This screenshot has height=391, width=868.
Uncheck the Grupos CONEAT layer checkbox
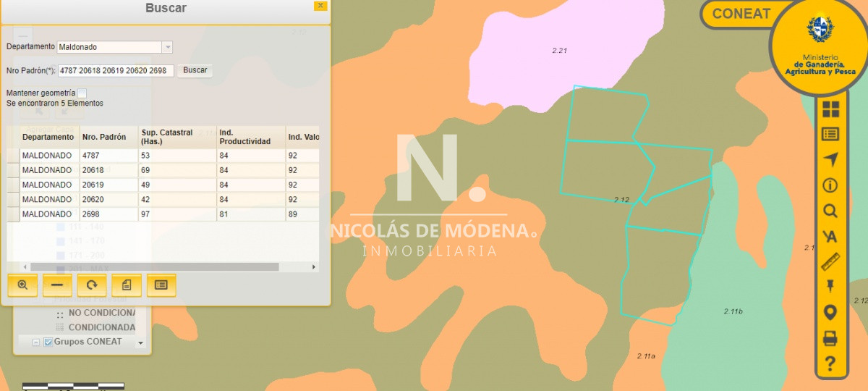48,342
